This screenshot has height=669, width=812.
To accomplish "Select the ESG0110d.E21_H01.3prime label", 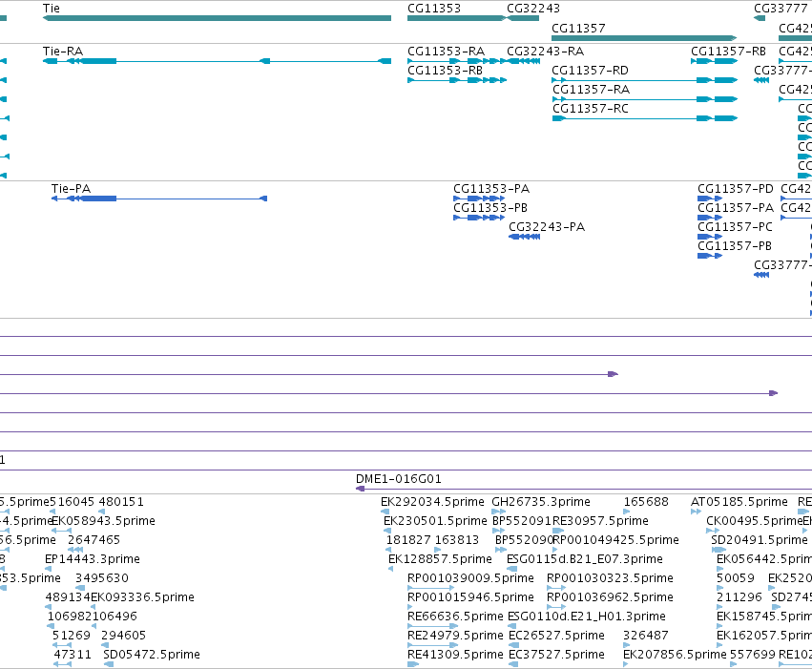I will pyautogui.click(x=587, y=617).
